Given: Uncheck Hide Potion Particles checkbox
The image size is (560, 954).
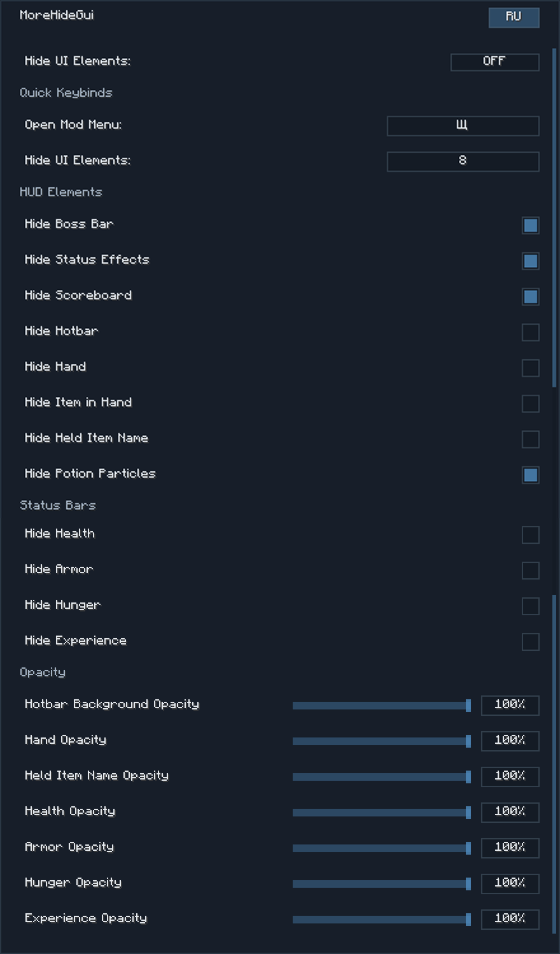Looking at the screenshot, I should (x=530, y=475).
